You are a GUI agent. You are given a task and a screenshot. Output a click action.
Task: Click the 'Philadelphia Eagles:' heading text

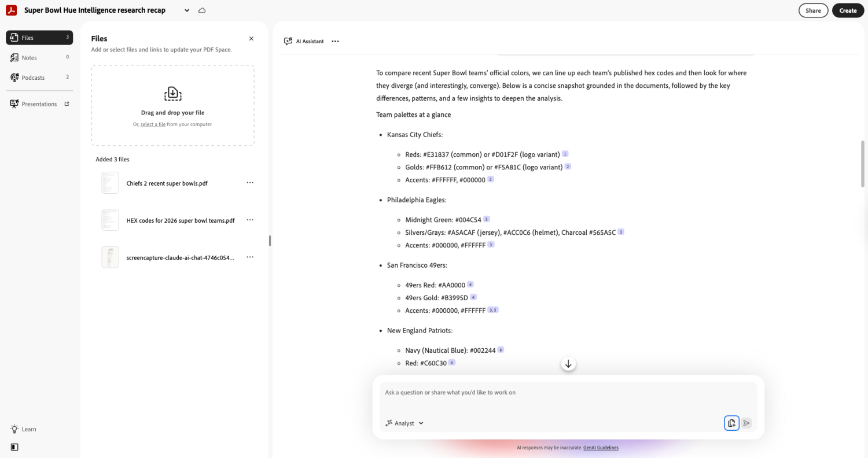(x=417, y=200)
